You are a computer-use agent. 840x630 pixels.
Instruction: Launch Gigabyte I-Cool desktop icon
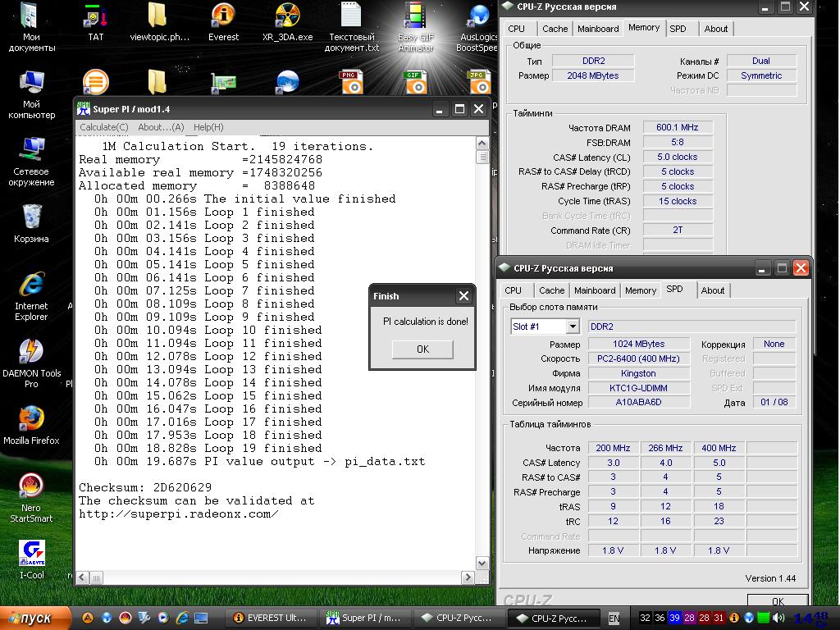(x=31, y=559)
